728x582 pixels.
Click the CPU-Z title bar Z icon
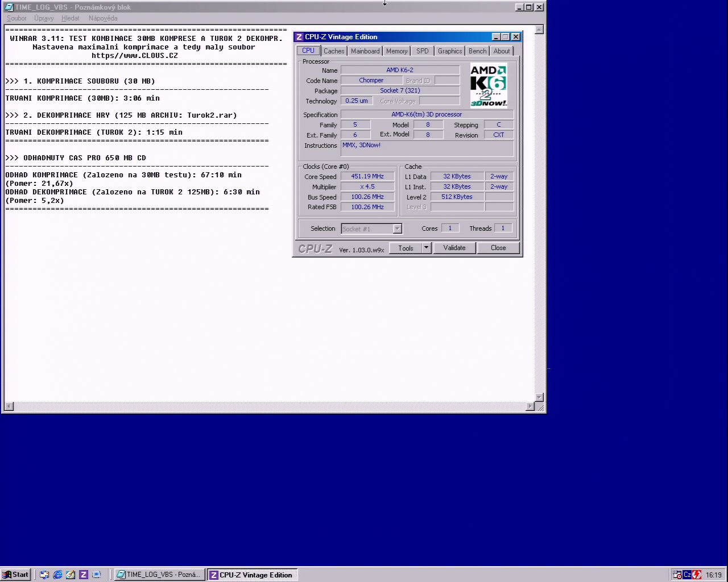pyautogui.click(x=299, y=37)
